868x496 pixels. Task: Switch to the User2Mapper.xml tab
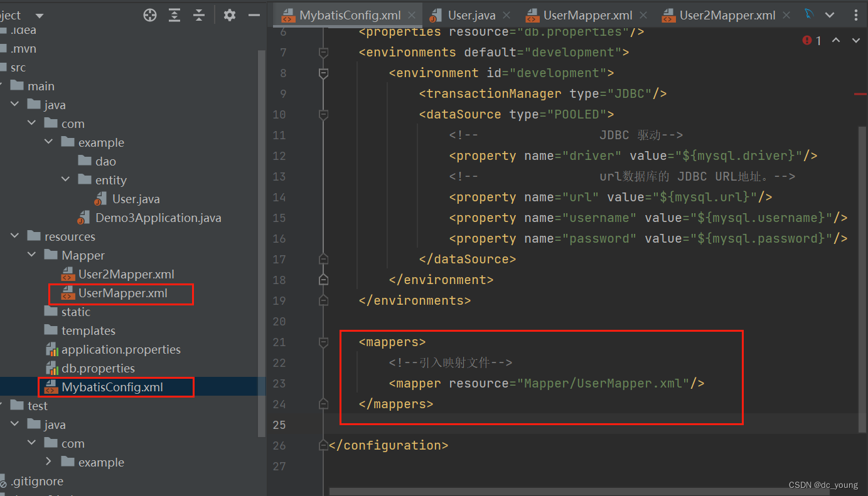click(728, 15)
